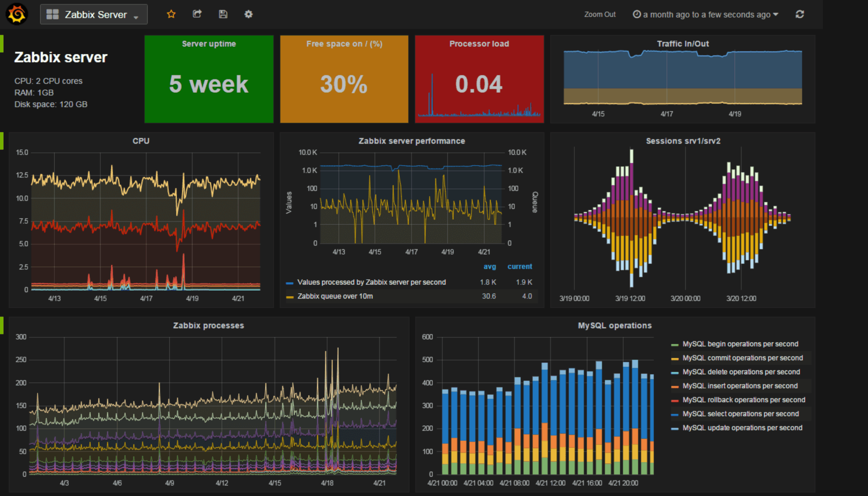
Task: Click MySQL rollback operations red color swatch
Action: coord(674,401)
